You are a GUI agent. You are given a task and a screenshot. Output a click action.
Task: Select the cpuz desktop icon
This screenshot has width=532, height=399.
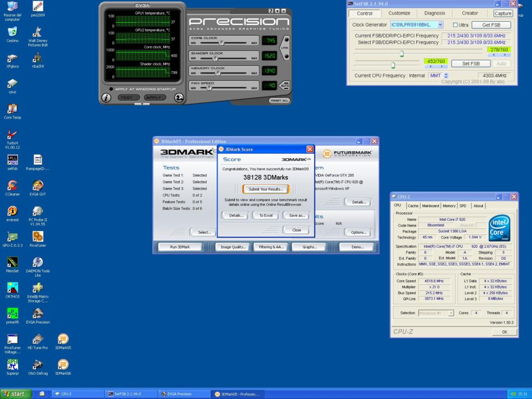[12, 86]
